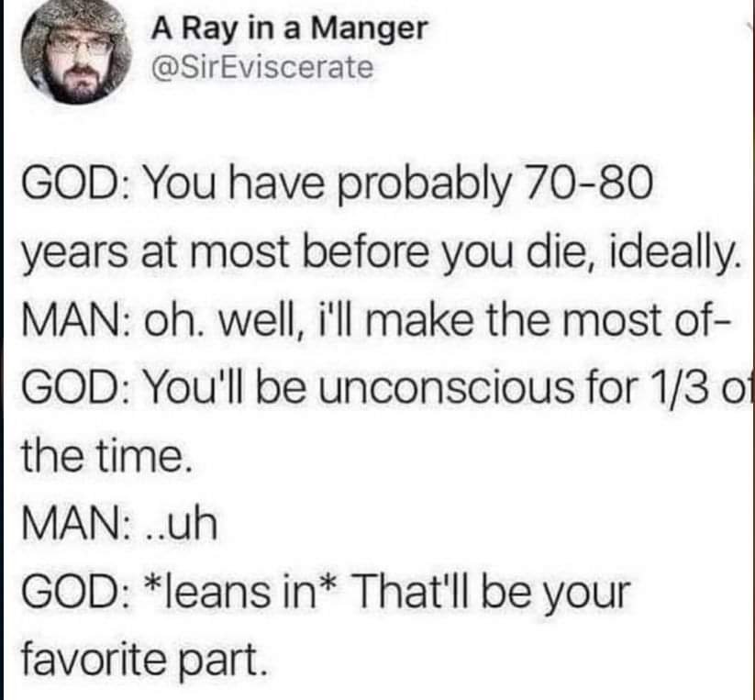Select the text 'You'll be unconscious for 1/3'
The width and height of the screenshot is (755, 700).
(x=428, y=387)
